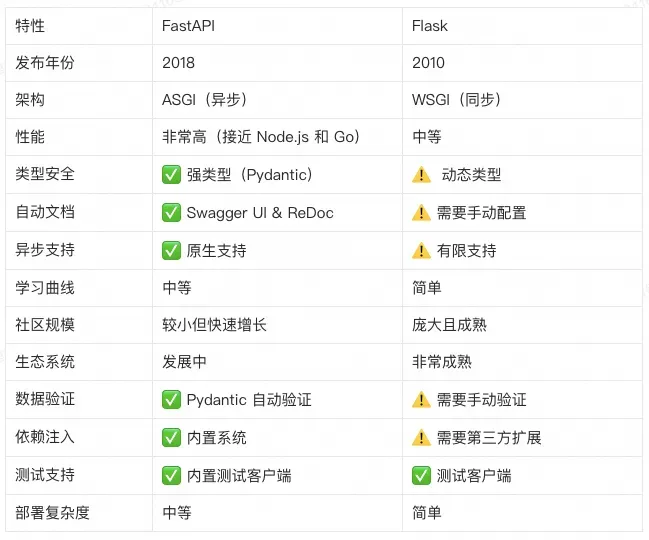649x540 pixels.
Task: Click the warning icon beside 需要手动验证
Action: 421,400
